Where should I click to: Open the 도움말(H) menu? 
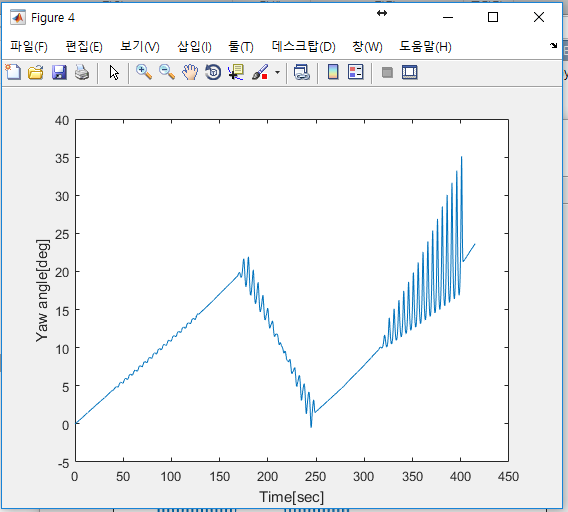pos(425,46)
